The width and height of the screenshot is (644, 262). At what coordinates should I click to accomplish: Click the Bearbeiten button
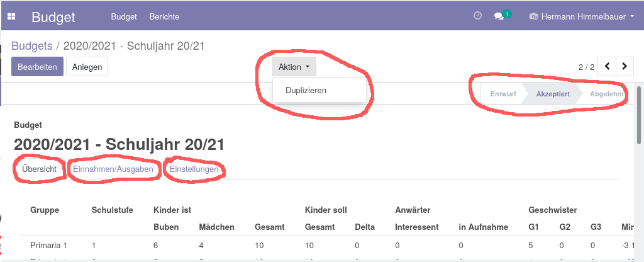click(x=37, y=67)
